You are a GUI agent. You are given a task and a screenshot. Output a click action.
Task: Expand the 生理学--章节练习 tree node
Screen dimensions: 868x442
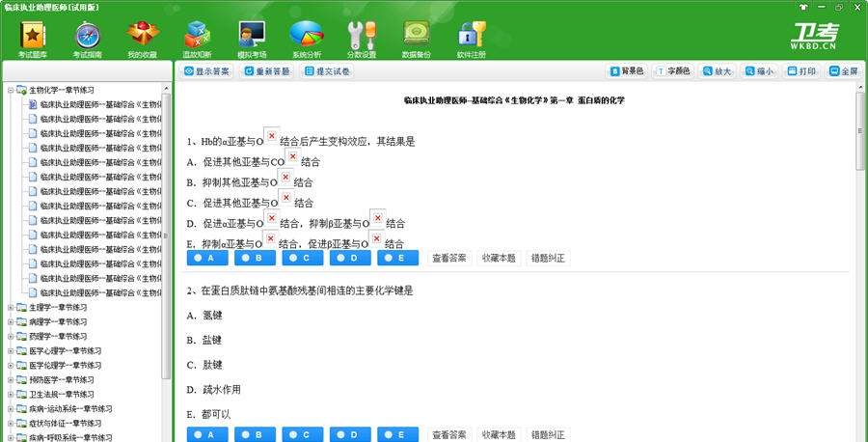pos(11,308)
